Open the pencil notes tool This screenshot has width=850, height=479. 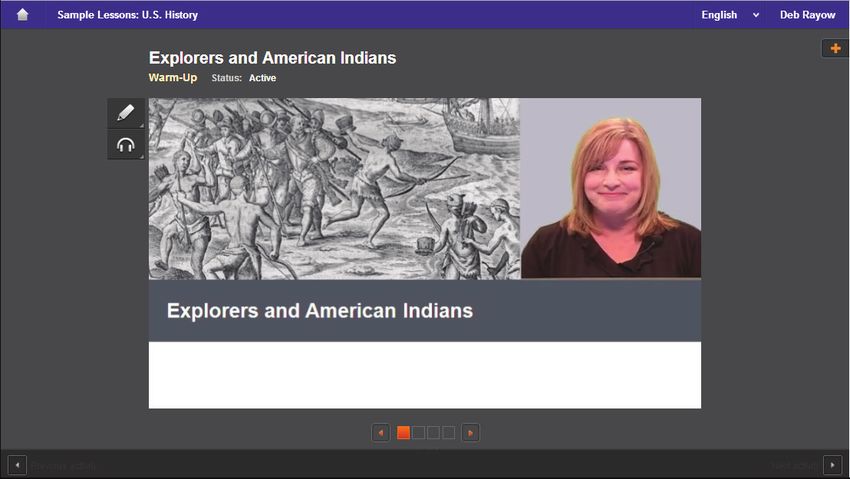point(126,113)
